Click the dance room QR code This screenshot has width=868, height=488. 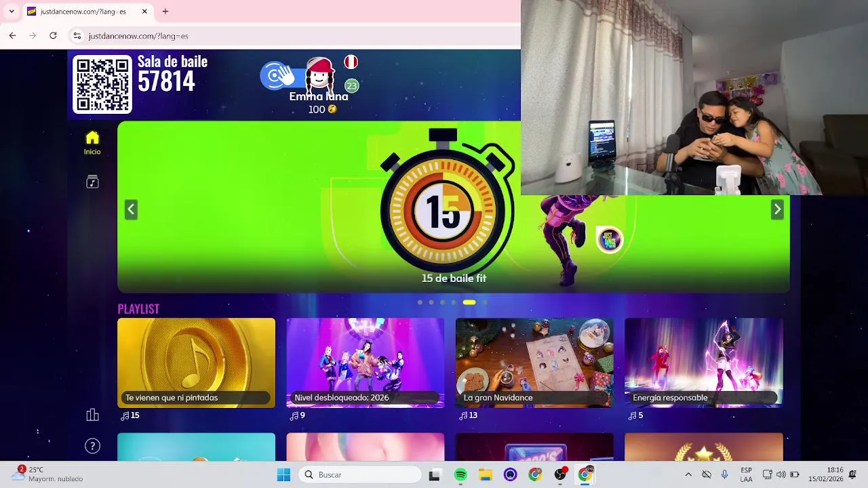point(102,84)
